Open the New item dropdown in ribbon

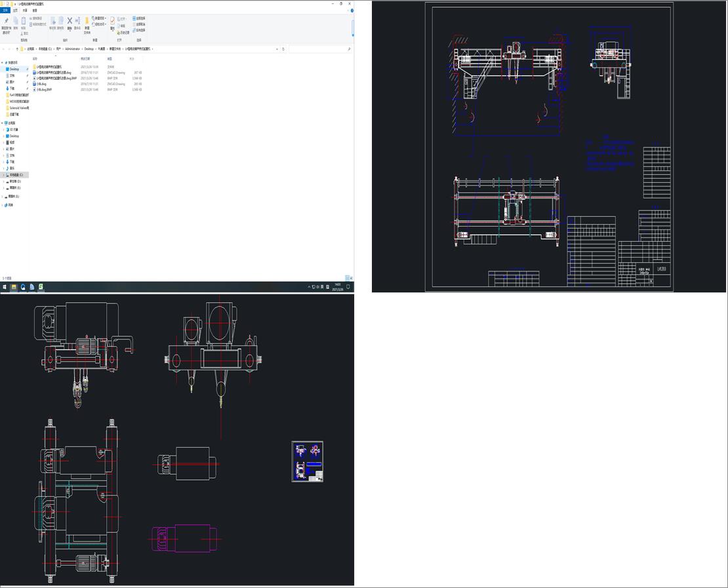pyautogui.click(x=99, y=18)
